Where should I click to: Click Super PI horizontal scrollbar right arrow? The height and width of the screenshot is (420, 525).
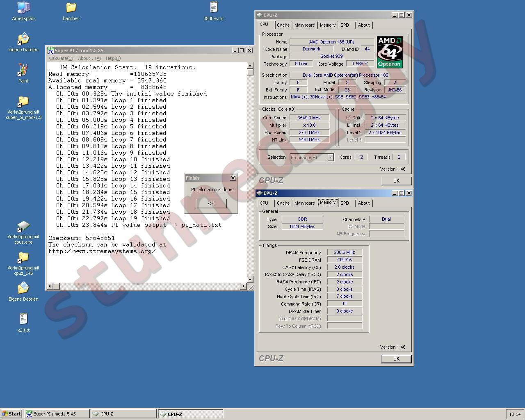[x=244, y=286]
